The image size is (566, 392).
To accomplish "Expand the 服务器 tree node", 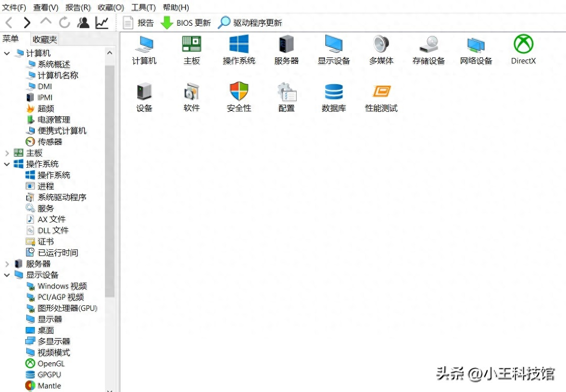I will [7, 264].
